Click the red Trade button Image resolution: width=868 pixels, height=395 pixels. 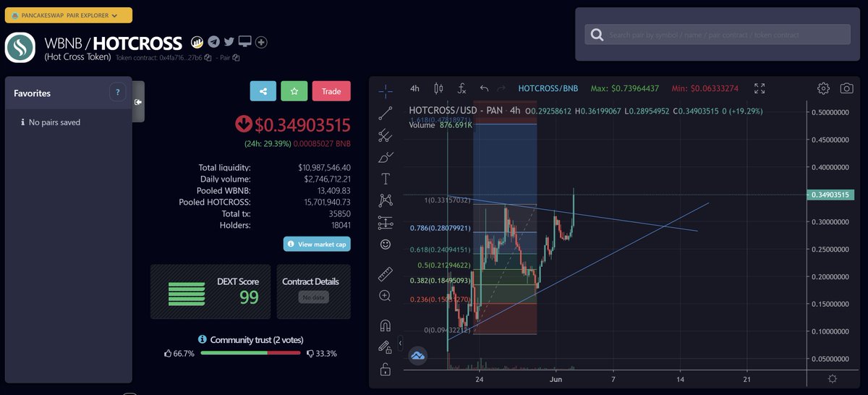click(331, 91)
